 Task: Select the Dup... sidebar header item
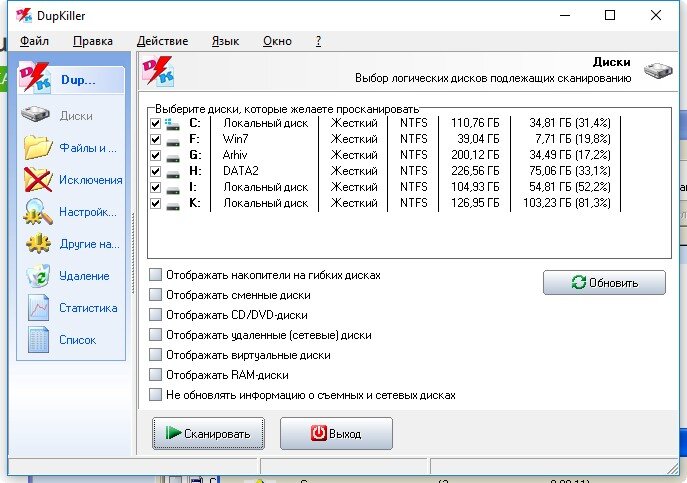71,80
